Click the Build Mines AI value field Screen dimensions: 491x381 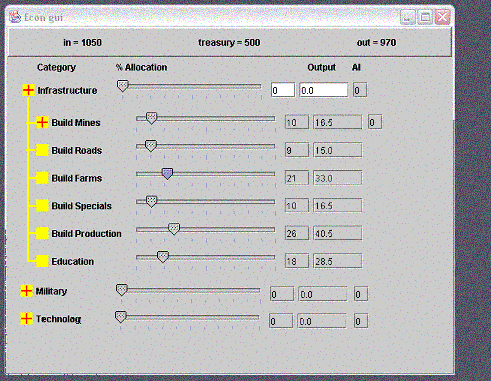click(x=375, y=122)
